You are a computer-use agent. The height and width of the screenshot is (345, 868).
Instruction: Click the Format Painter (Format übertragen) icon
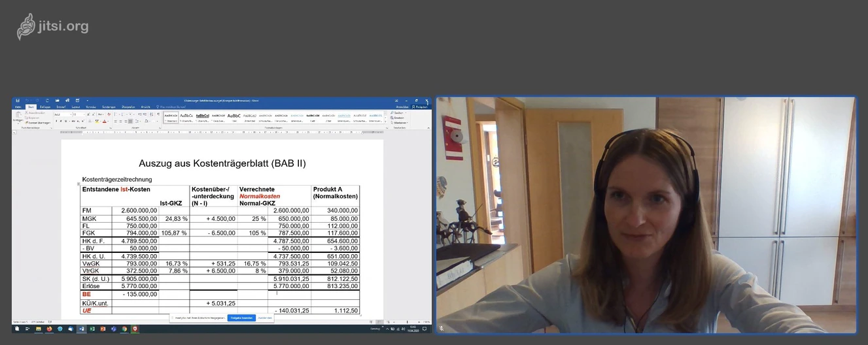(x=27, y=122)
